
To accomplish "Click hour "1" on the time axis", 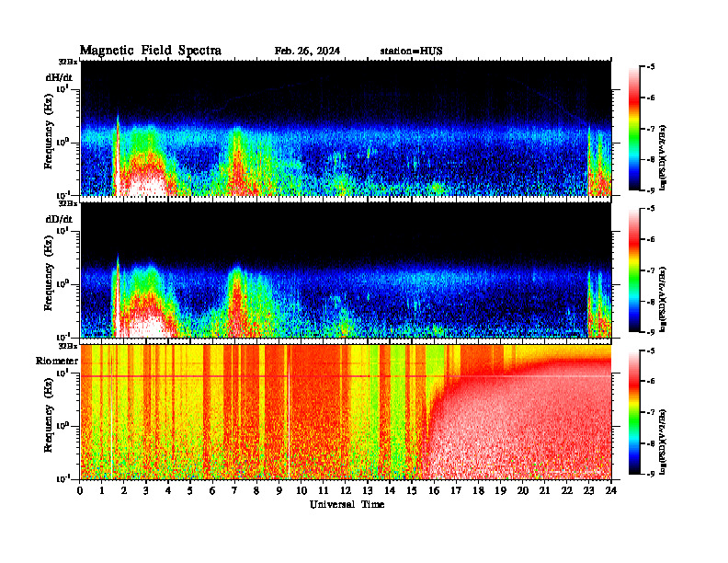I will pyautogui.click(x=102, y=491).
